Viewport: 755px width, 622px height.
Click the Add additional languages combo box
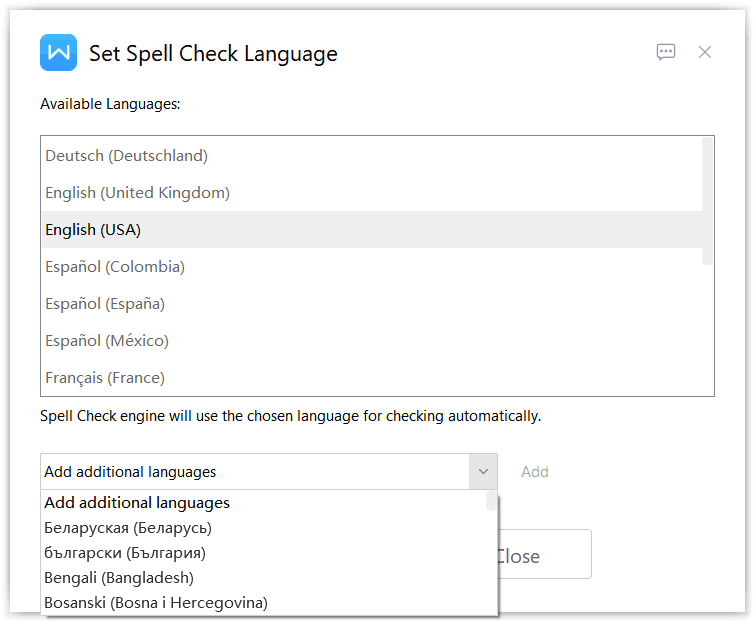point(254,472)
